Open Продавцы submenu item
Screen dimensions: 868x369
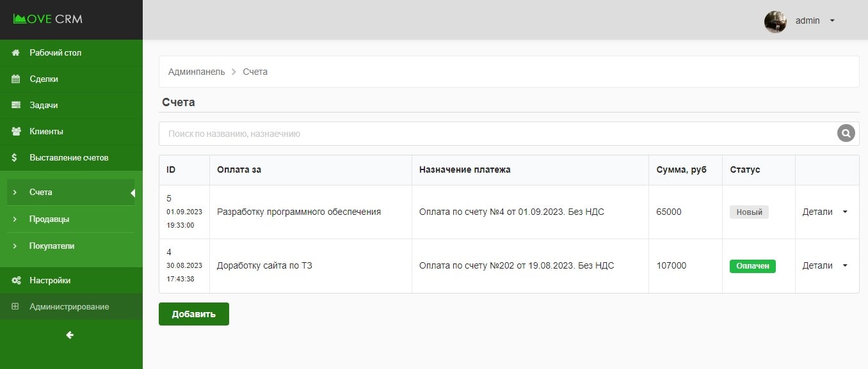[x=49, y=219]
